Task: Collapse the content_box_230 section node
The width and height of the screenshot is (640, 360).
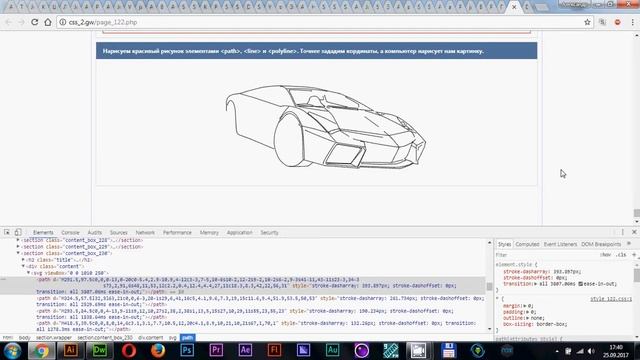Action: [18, 253]
